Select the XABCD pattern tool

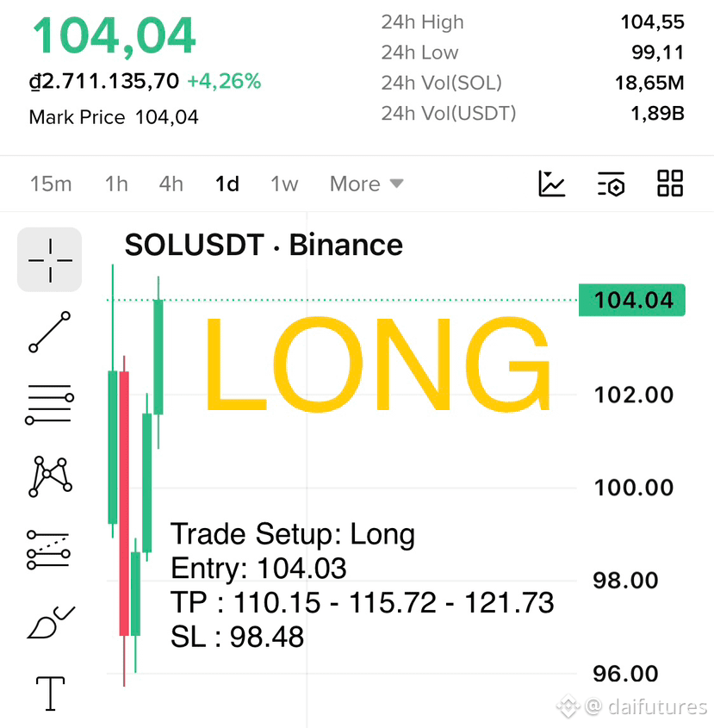[50, 476]
